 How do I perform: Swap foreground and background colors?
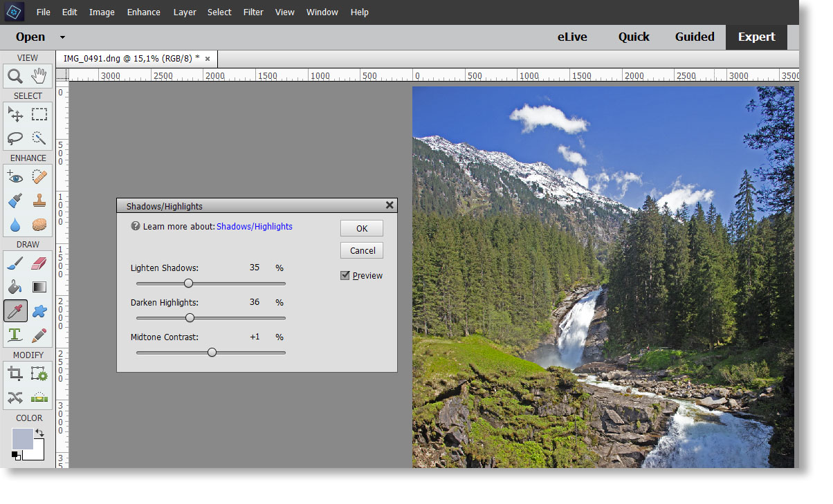39,433
